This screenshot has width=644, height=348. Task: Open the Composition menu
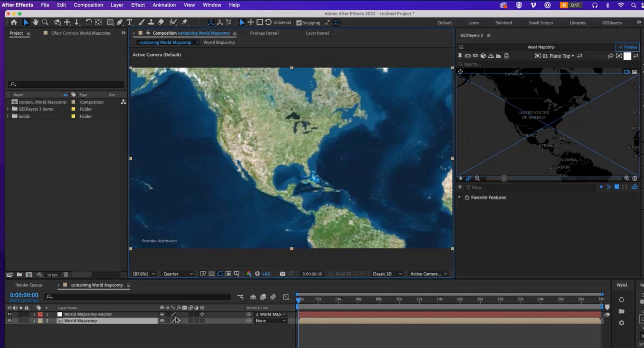click(88, 5)
